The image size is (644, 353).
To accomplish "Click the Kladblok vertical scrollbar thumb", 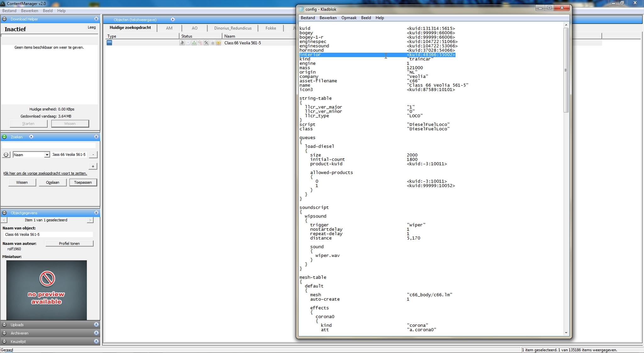I will pyautogui.click(x=566, y=70).
